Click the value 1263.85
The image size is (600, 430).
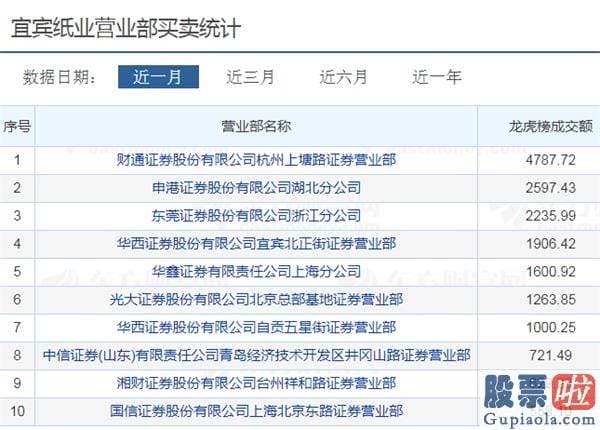551,300
